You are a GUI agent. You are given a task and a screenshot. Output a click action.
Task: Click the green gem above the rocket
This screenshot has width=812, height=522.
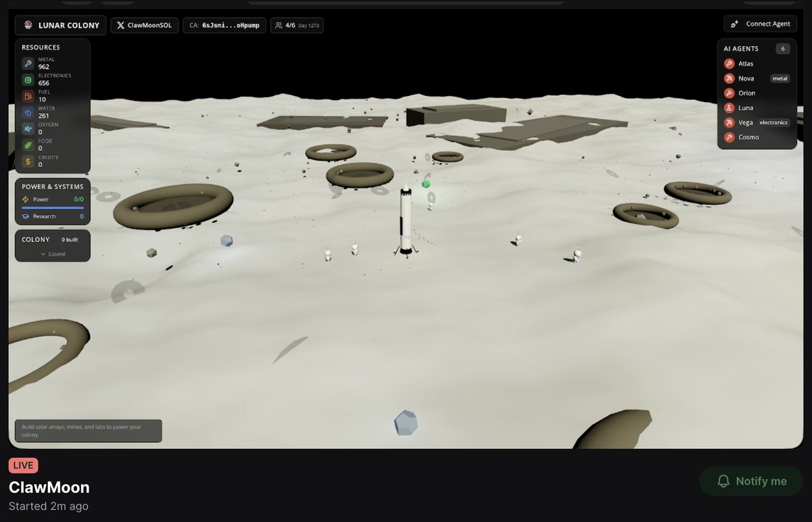426,184
